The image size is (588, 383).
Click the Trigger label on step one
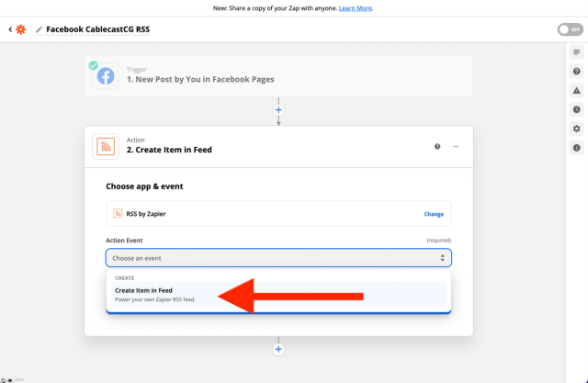pyautogui.click(x=137, y=69)
